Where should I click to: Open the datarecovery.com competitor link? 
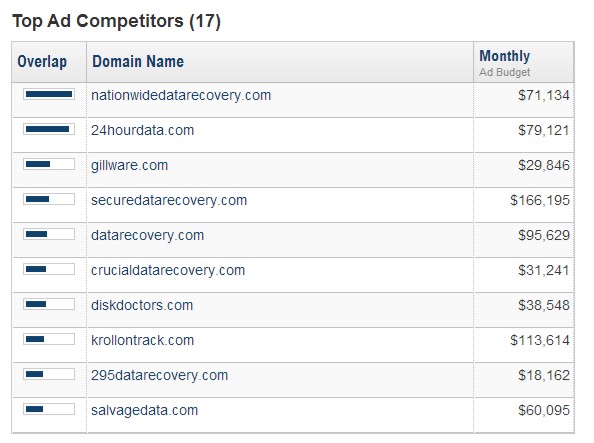click(x=147, y=235)
